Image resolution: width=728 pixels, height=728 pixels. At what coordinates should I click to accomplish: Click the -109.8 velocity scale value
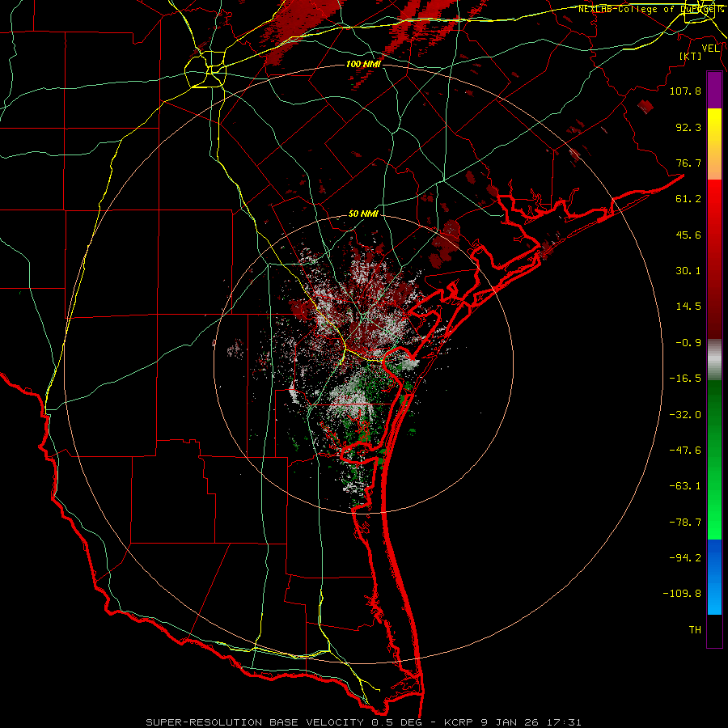(x=682, y=594)
